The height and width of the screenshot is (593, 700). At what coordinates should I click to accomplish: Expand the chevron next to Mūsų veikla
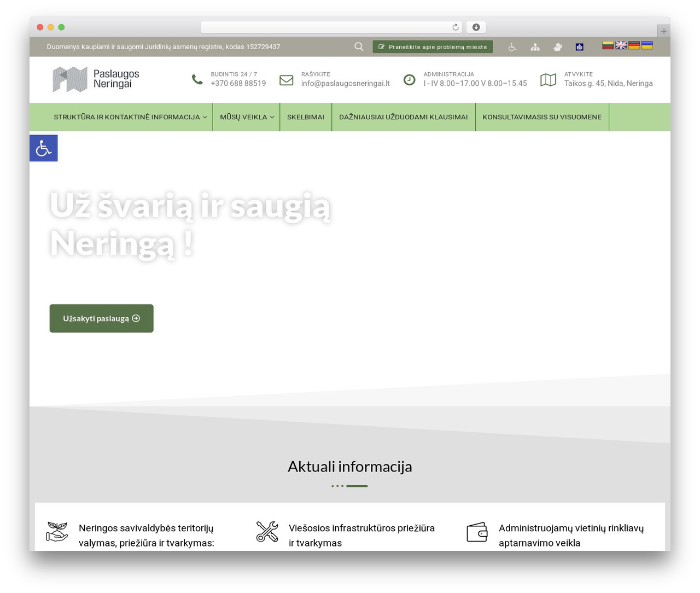(x=272, y=117)
